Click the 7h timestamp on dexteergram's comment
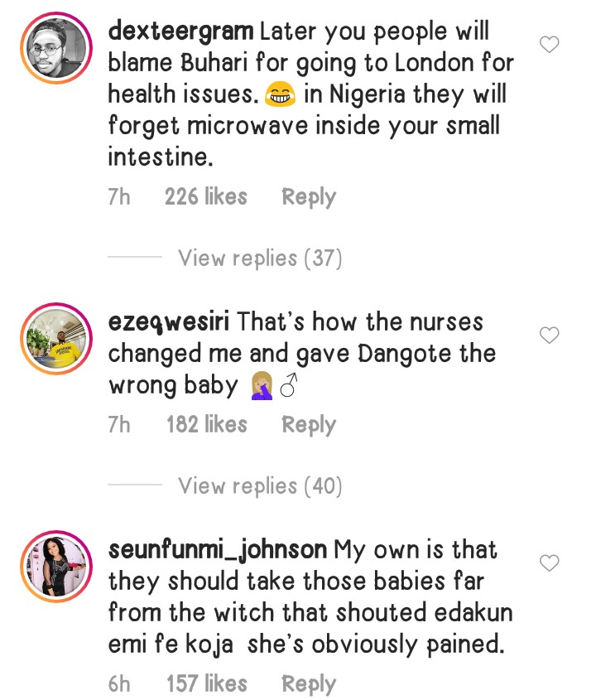The width and height of the screenshot is (596, 700). point(119,197)
